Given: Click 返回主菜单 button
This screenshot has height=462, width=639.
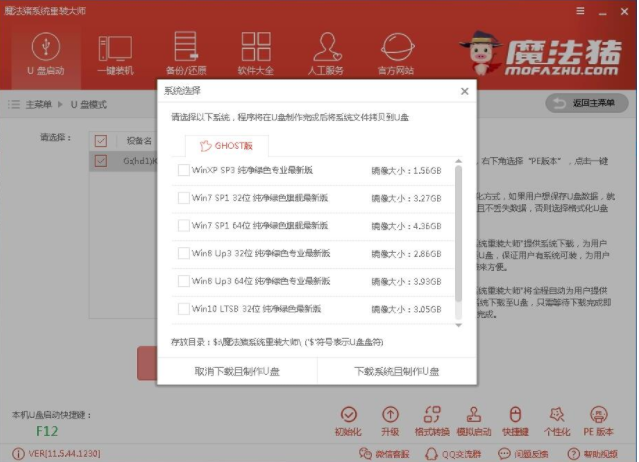Looking at the screenshot, I should [587, 103].
